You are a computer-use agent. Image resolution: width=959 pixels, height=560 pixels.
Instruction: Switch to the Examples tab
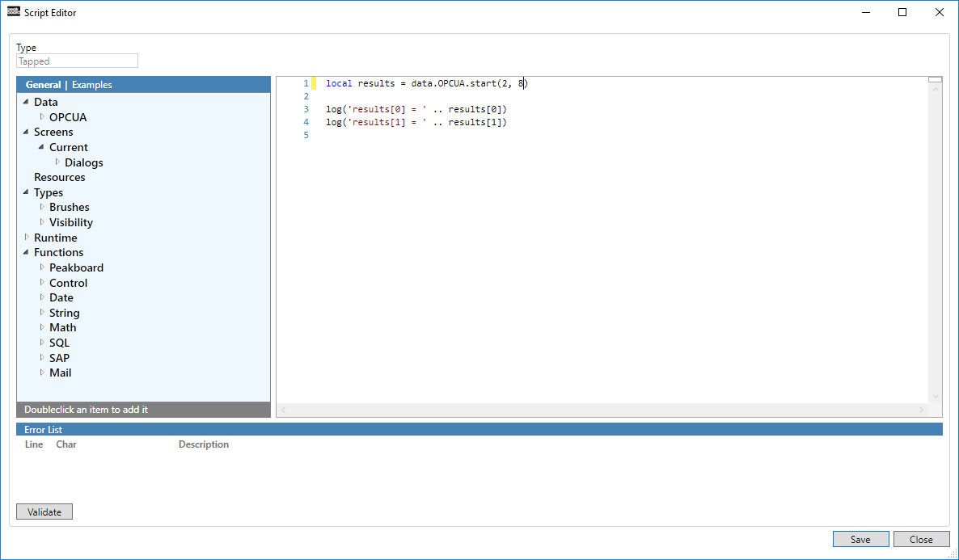click(x=92, y=85)
